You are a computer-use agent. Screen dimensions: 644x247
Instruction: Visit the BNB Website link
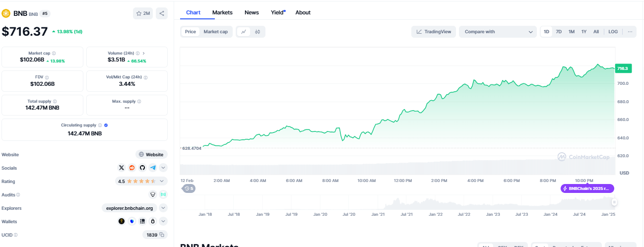pos(151,154)
